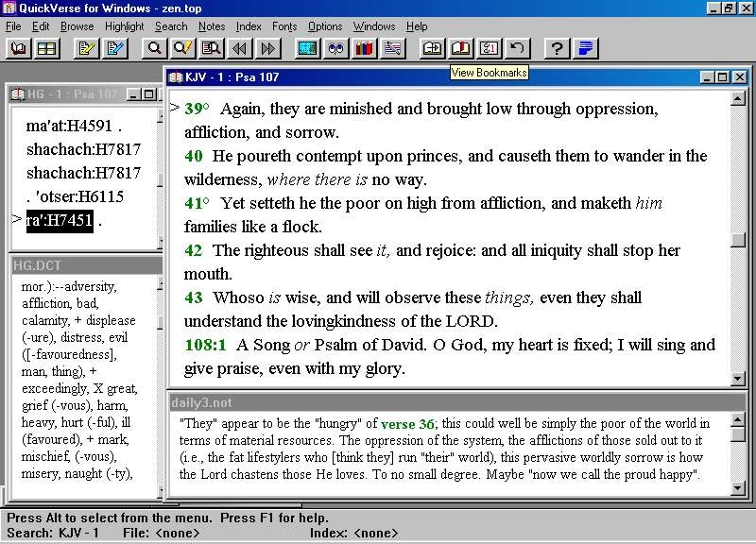The image size is (756, 544).
Task: Click the curved arrow undo toolbar icon
Action: tap(517, 48)
